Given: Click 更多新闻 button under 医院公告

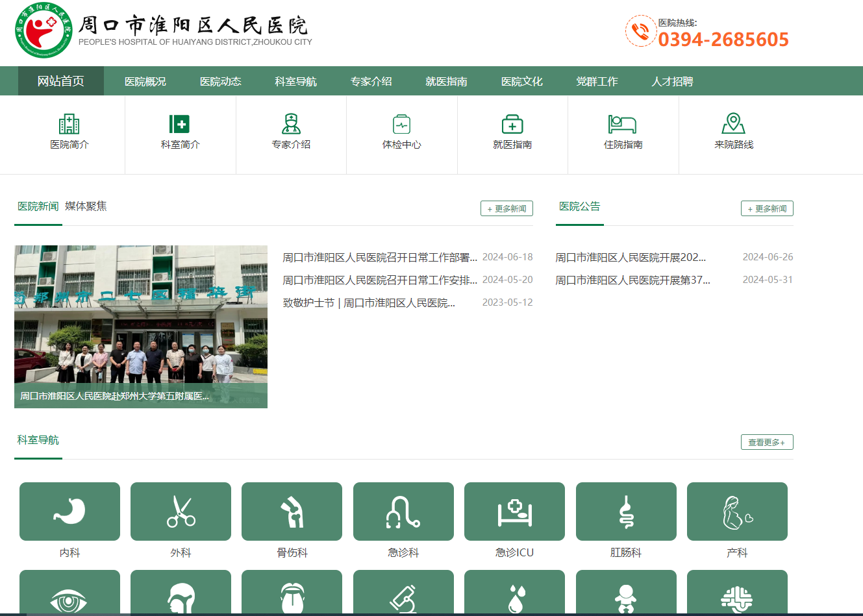Looking at the screenshot, I should click(767, 208).
